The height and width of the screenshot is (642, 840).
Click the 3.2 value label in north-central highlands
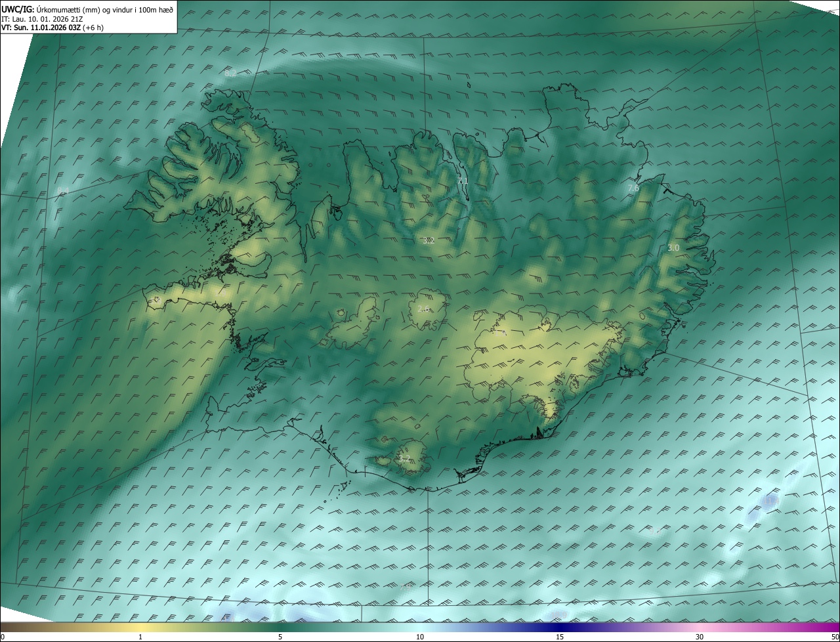429,240
